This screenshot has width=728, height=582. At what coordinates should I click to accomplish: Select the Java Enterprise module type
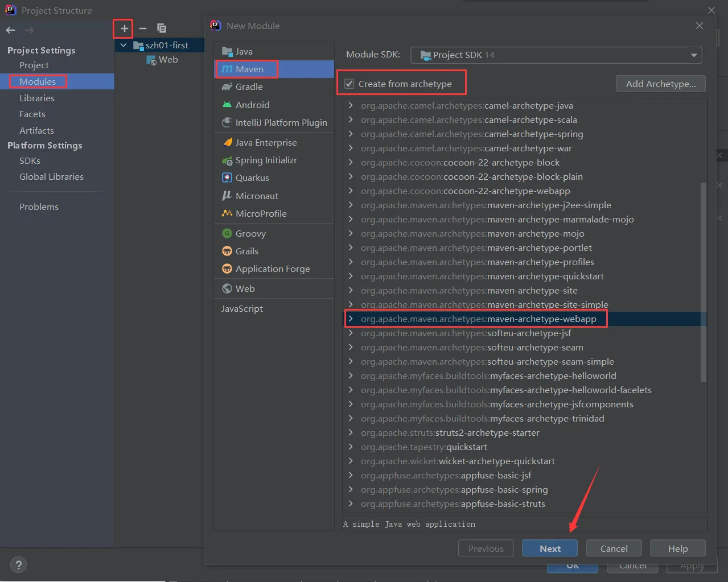coord(274,142)
